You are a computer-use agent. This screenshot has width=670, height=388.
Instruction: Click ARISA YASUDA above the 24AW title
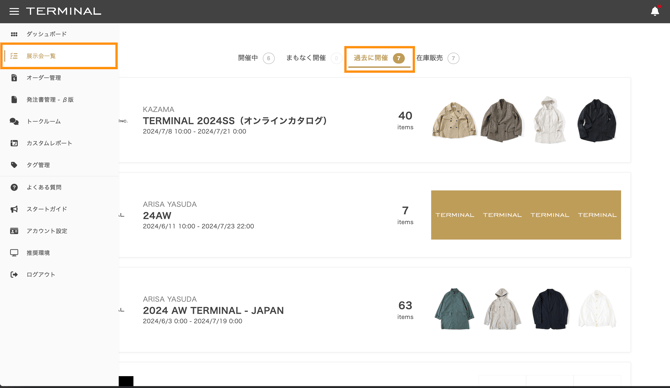tap(170, 204)
